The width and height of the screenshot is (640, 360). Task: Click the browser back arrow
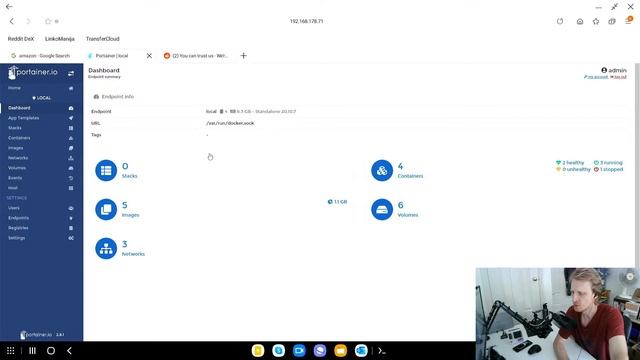click(11, 21)
